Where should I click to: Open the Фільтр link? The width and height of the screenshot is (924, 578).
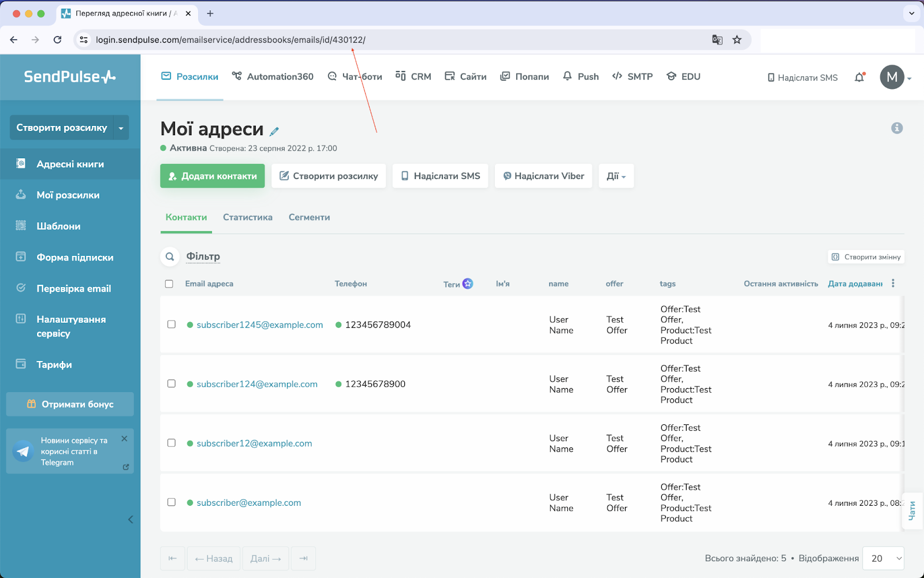point(203,256)
